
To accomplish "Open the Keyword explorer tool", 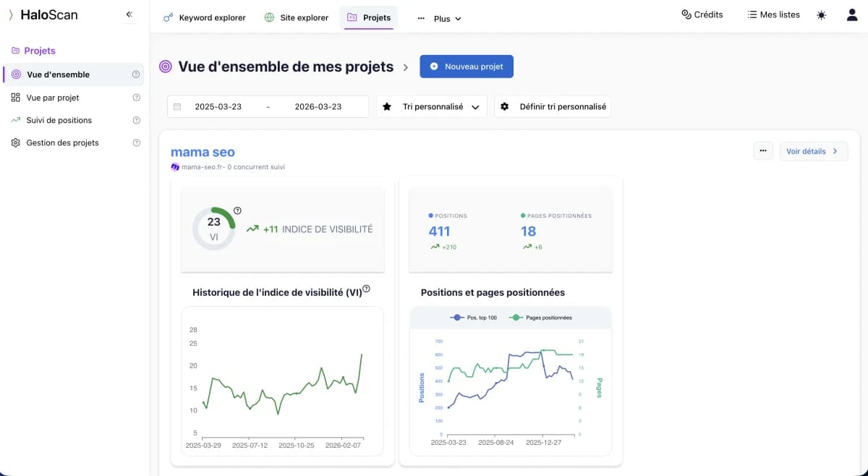I will [x=205, y=17].
